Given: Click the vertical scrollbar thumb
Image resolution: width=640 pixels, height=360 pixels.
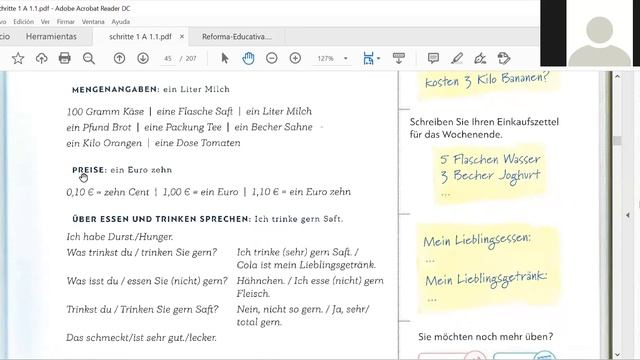Looking at the screenshot, I should point(618,140).
